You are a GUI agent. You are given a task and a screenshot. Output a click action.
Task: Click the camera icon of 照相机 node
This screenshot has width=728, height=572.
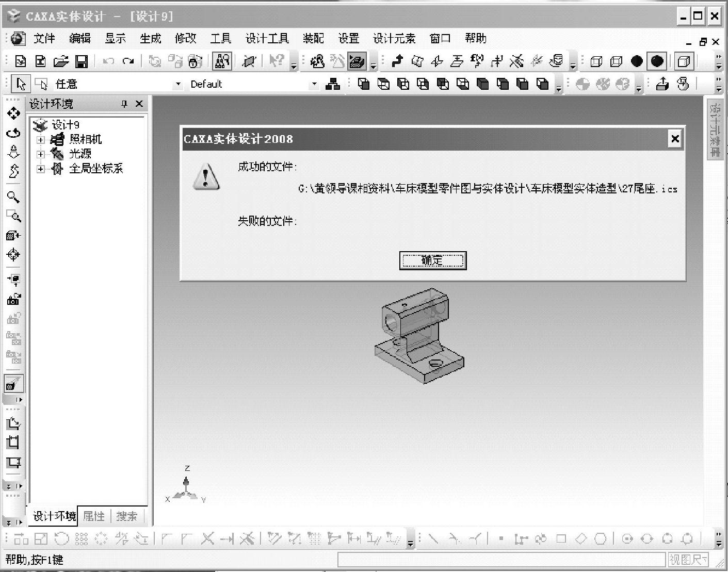point(57,139)
